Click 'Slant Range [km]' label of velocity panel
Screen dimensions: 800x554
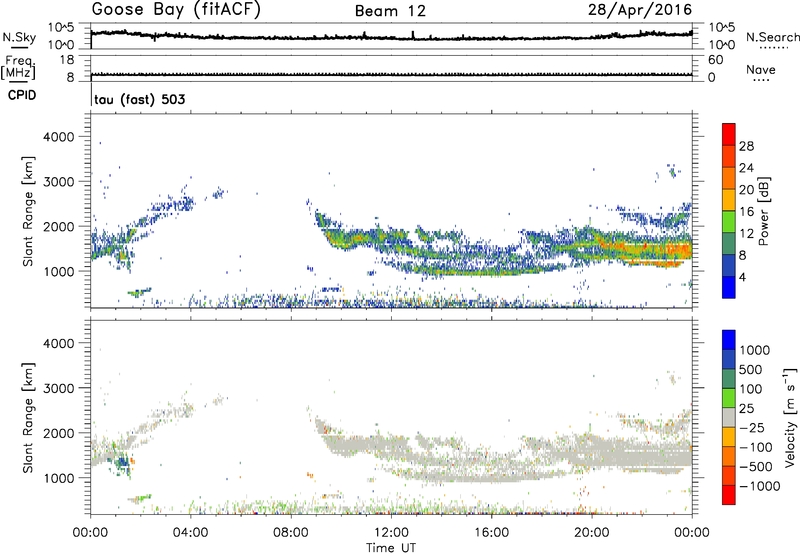pyautogui.click(x=28, y=417)
